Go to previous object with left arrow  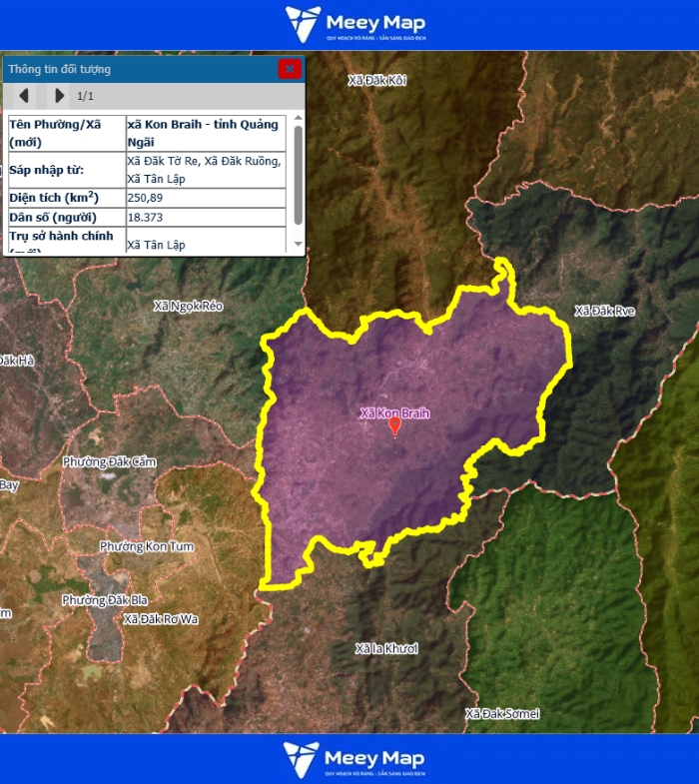[24, 96]
